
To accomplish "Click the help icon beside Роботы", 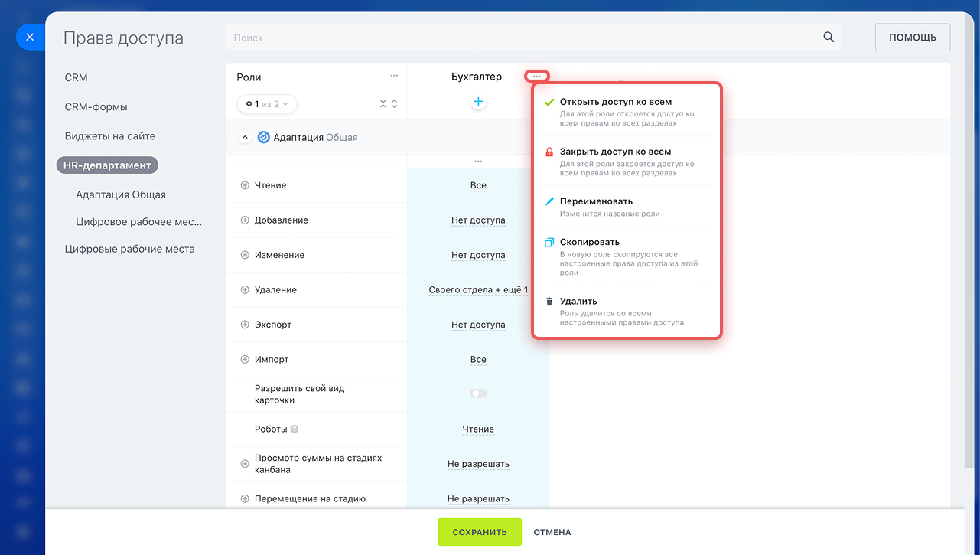I will 295,429.
